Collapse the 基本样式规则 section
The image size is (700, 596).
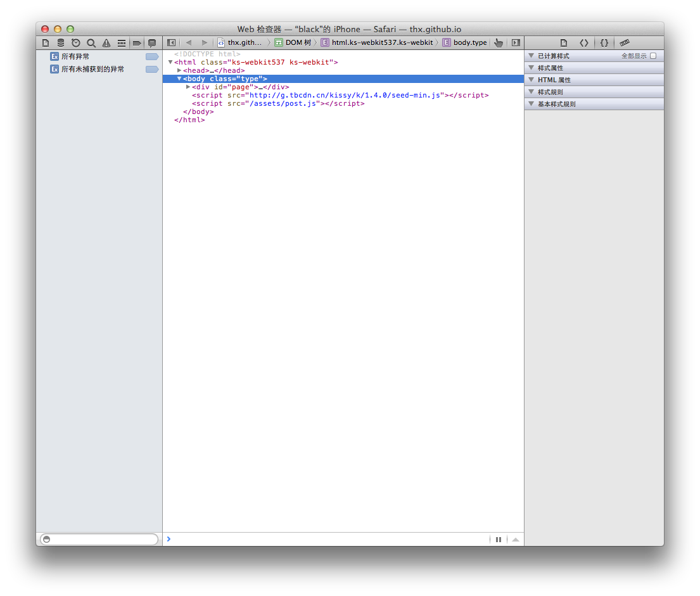click(531, 104)
